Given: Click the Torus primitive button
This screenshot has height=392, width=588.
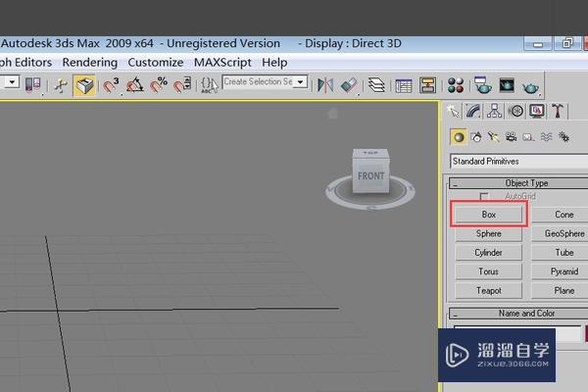Looking at the screenshot, I should (x=489, y=271).
